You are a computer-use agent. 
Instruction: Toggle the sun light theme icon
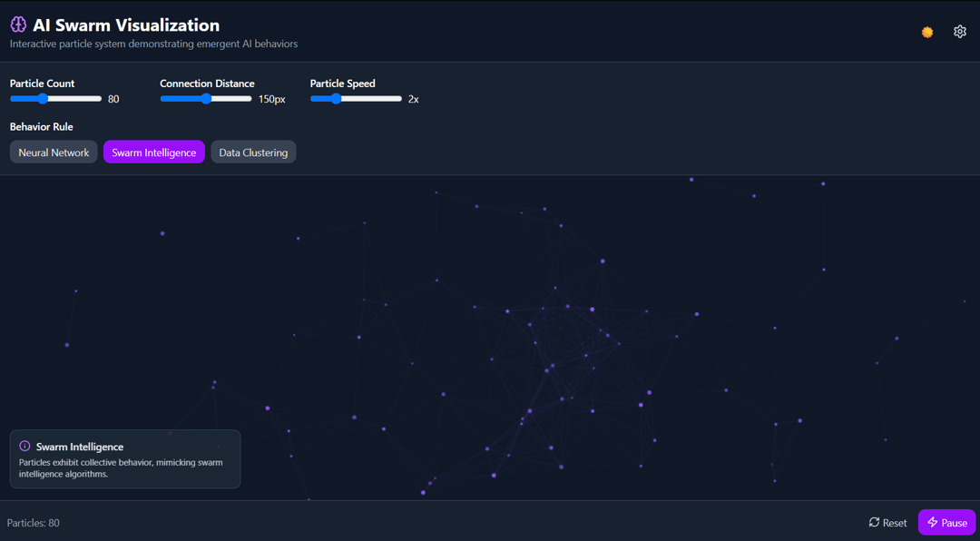[927, 32]
